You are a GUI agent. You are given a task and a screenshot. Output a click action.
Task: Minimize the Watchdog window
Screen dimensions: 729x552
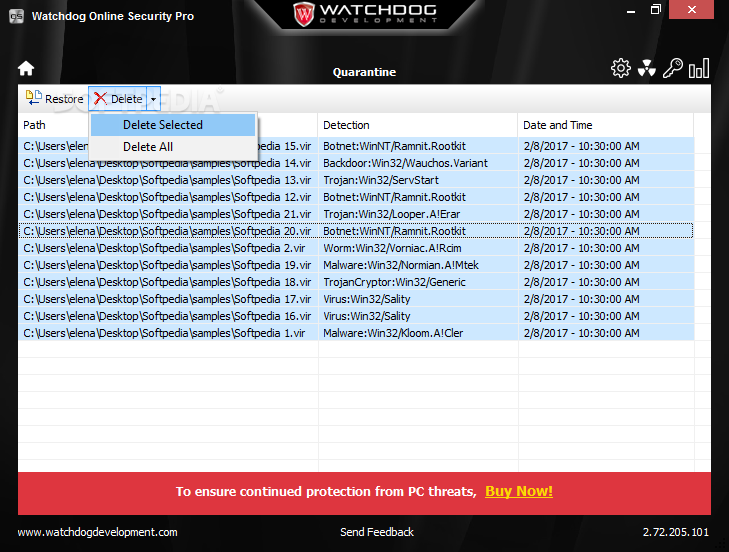tap(631, 10)
